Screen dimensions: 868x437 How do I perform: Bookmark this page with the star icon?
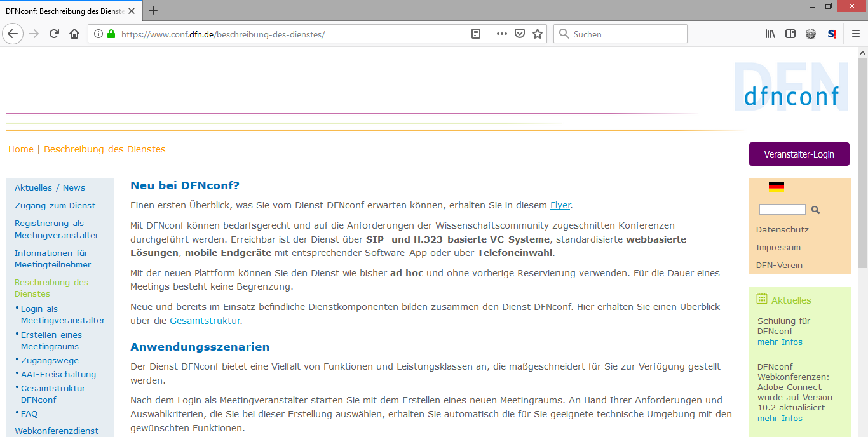tap(538, 34)
